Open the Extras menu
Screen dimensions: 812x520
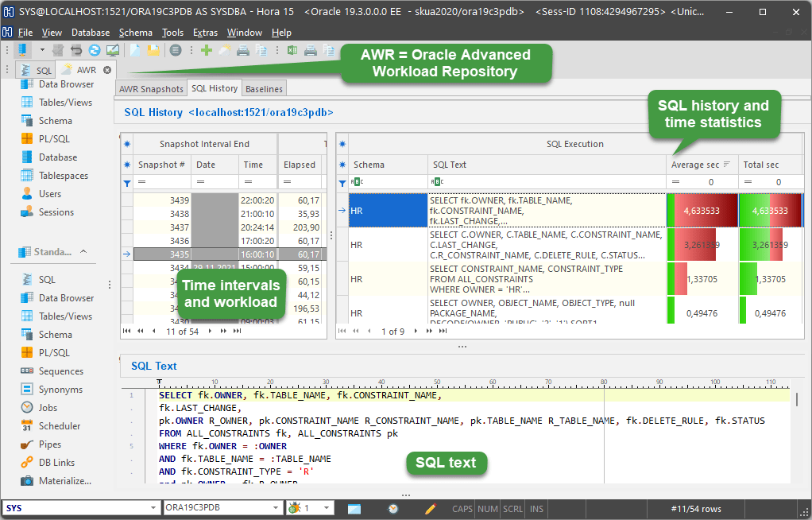pos(205,33)
